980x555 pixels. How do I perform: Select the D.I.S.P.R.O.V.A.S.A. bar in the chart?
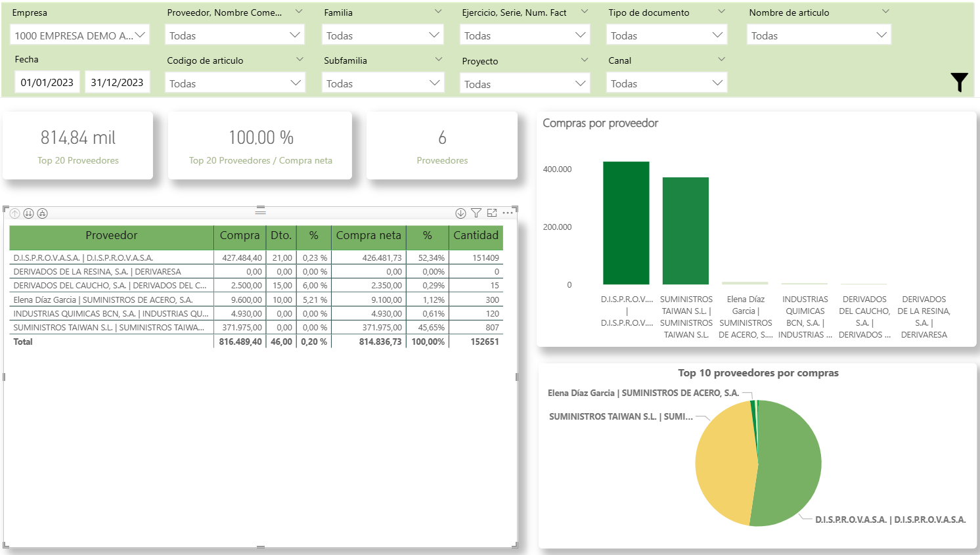click(626, 223)
